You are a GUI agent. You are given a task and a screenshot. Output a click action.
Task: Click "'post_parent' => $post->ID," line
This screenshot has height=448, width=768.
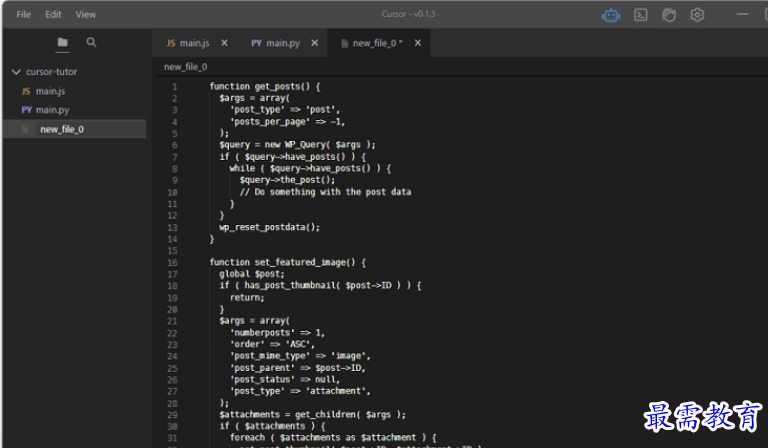click(298, 368)
